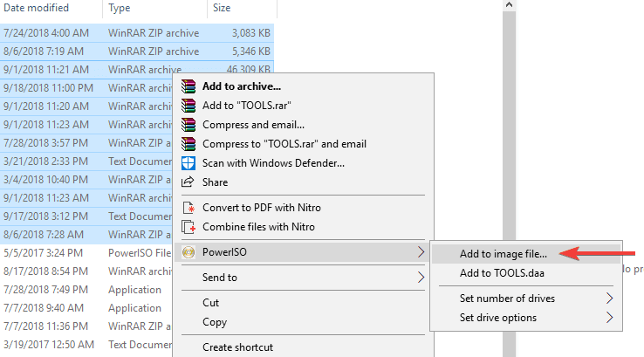Click the WinRAR icon beside Compress and email
This screenshot has width=644, height=357.
188,125
